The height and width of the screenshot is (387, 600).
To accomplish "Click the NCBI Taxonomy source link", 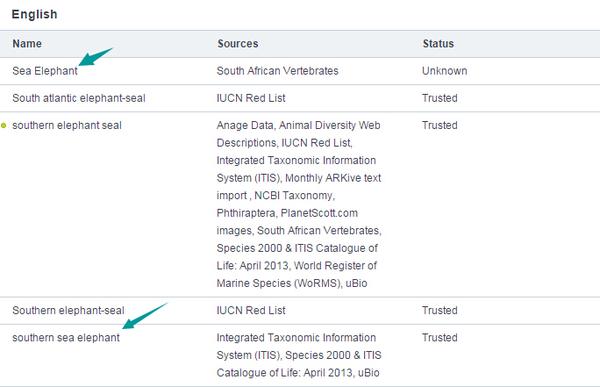I will click(x=293, y=196).
